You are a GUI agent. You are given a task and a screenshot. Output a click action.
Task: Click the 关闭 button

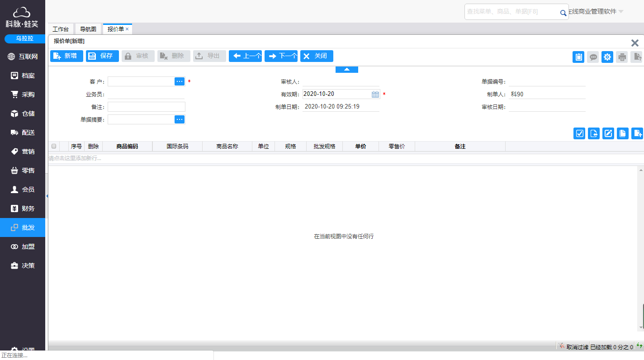pos(317,56)
